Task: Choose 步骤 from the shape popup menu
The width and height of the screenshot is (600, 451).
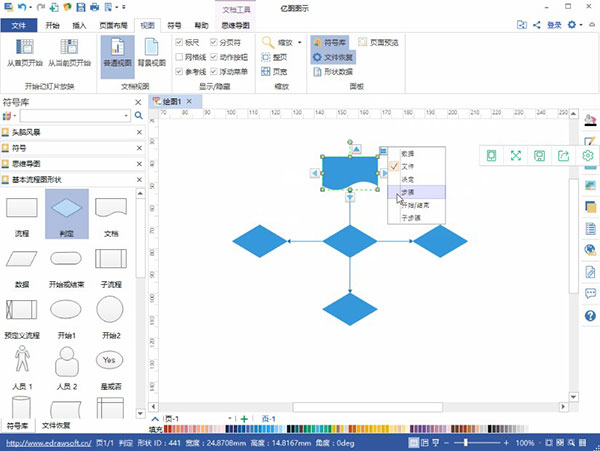Action: (408, 191)
